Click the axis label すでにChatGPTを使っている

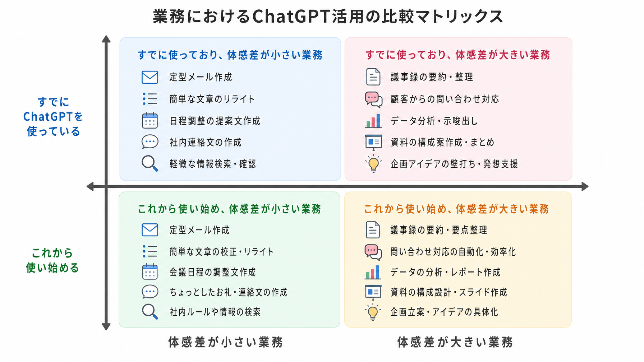pyautogui.click(x=53, y=117)
